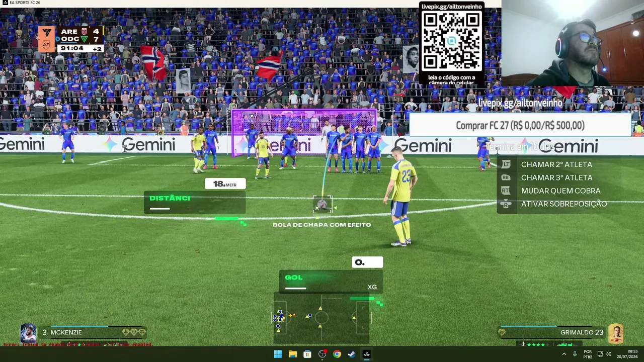Image resolution: width=644 pixels, height=362 pixels.
Task: Switch to EA Sports FC taskbar icon
Action: click(x=366, y=354)
